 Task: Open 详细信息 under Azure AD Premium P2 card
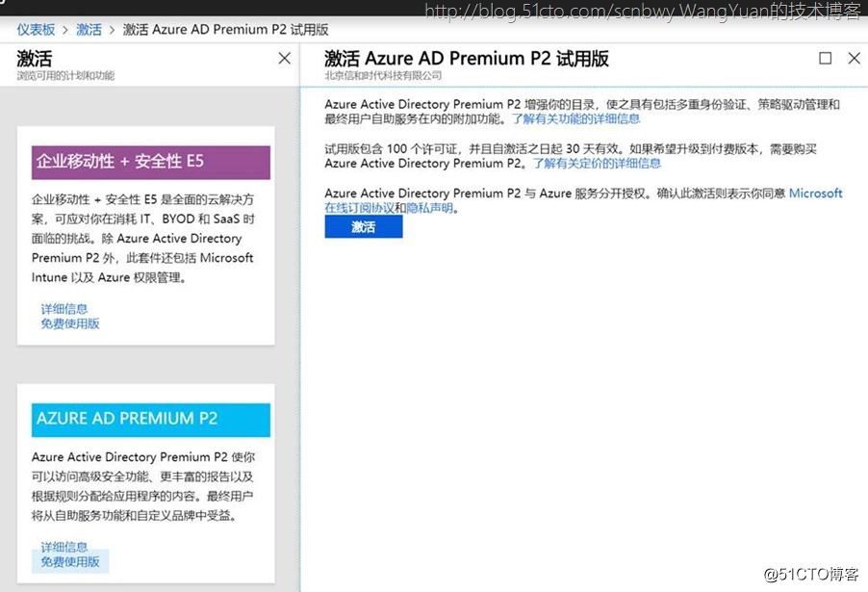[64, 547]
